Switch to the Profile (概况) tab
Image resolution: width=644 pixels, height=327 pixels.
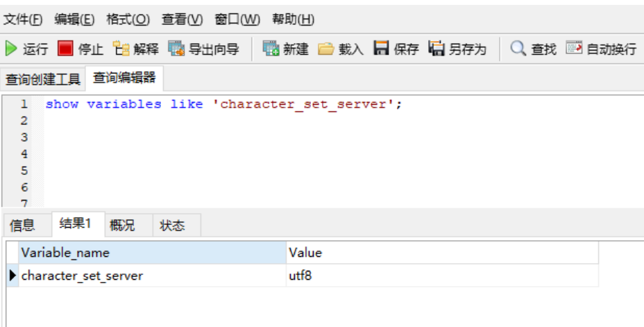[122, 226]
